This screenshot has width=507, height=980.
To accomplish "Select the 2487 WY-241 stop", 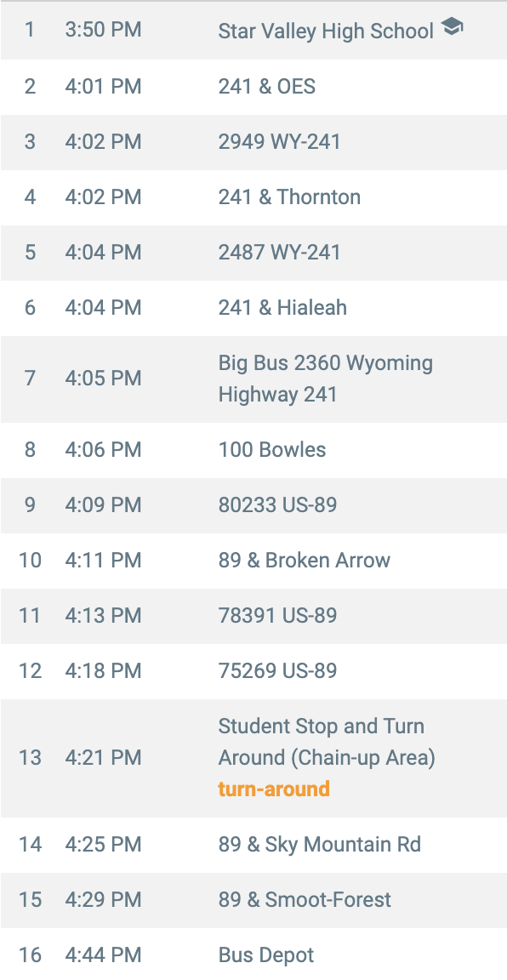I will (253, 254).
